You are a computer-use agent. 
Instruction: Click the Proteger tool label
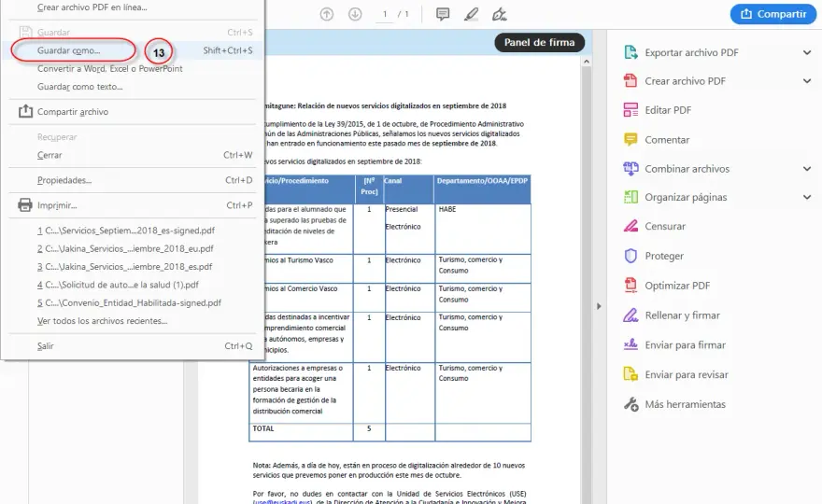pyautogui.click(x=664, y=256)
